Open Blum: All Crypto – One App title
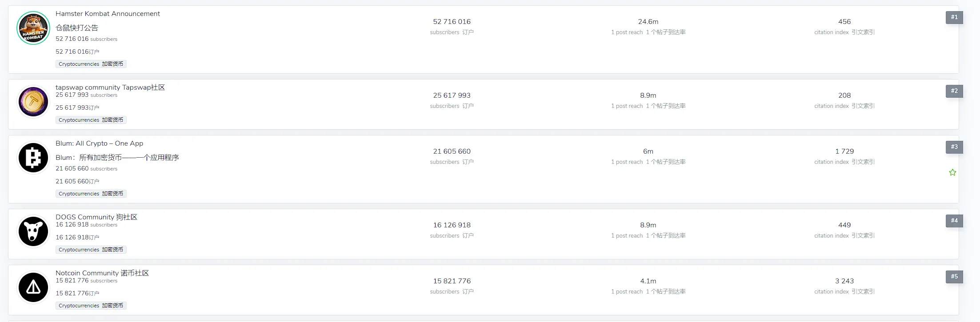 (x=99, y=143)
